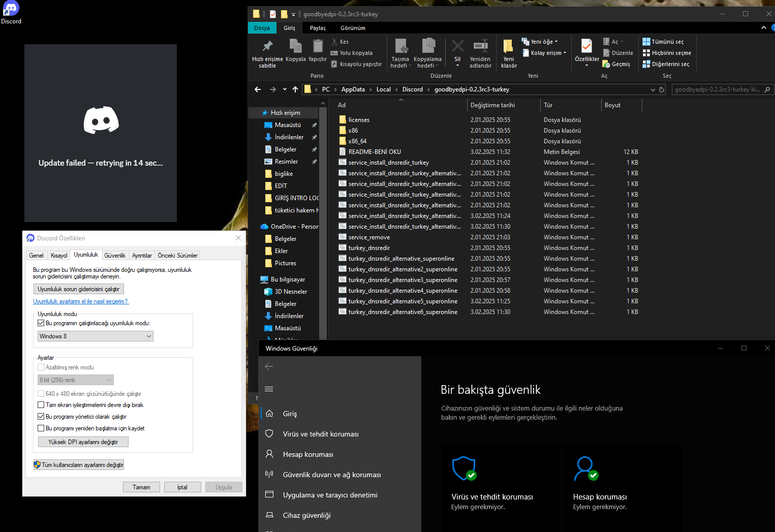Confirm the dialog with Tamam
Screen dimensions: 775x532
point(141,487)
